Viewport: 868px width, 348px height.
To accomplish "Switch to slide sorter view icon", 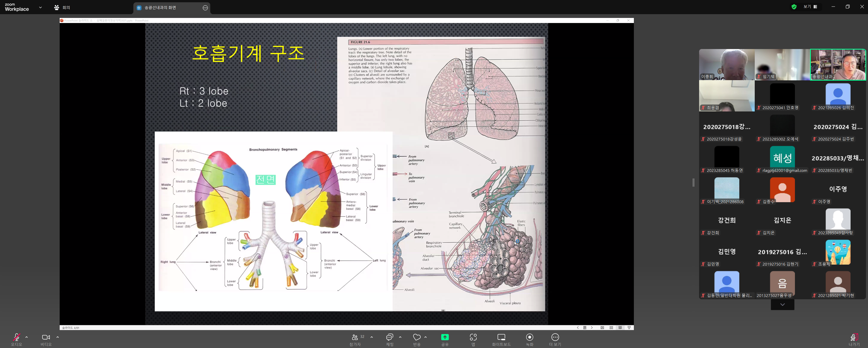I will point(611,328).
